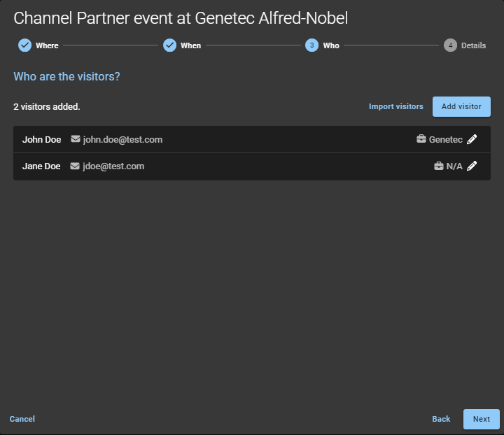Click the checkmark circle of the Where step
504x435 pixels.
point(24,45)
